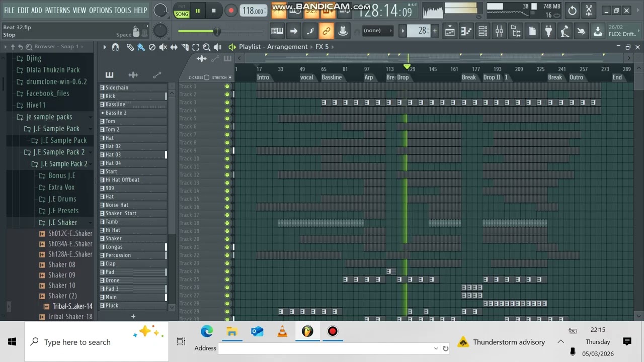Click the Outro timeline marker
Image resolution: width=644 pixels, height=362 pixels.
[576, 77]
